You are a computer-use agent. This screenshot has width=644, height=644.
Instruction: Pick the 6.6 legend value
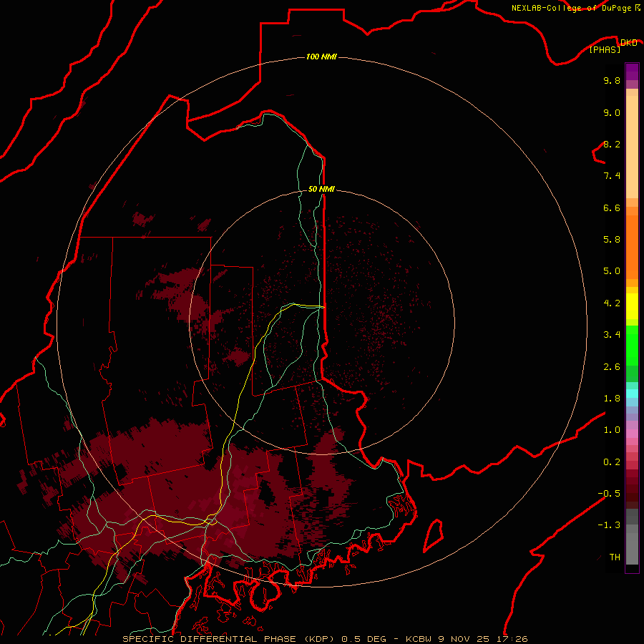tap(612, 208)
